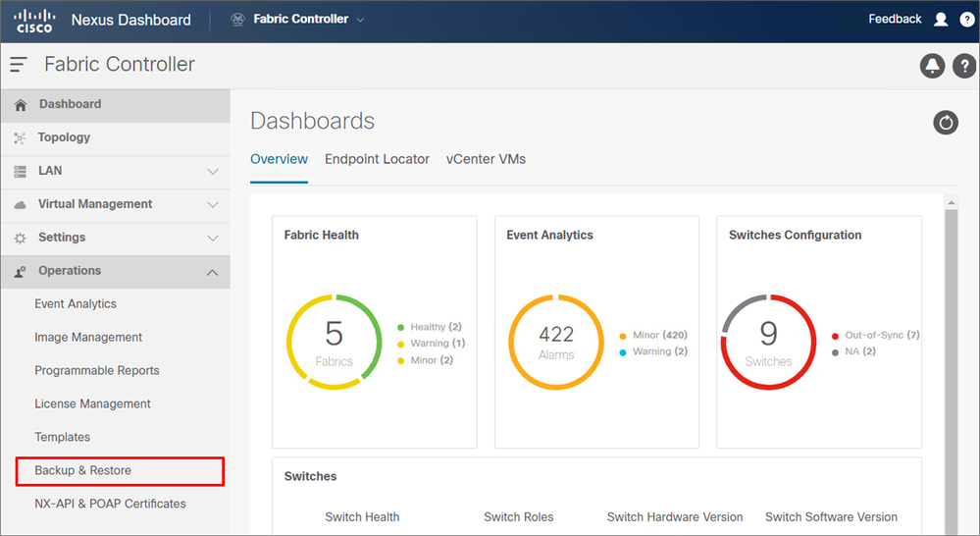Click the Switch Health label
This screenshot has height=536, width=980.
[x=362, y=517]
